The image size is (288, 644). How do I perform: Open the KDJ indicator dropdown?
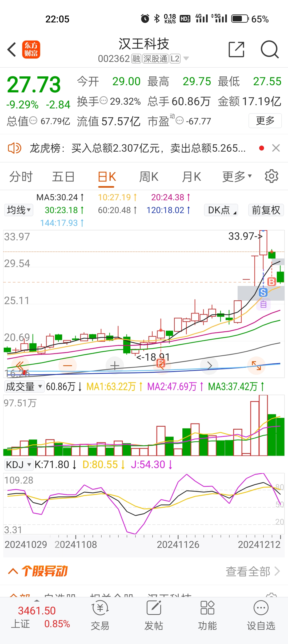pos(18,465)
